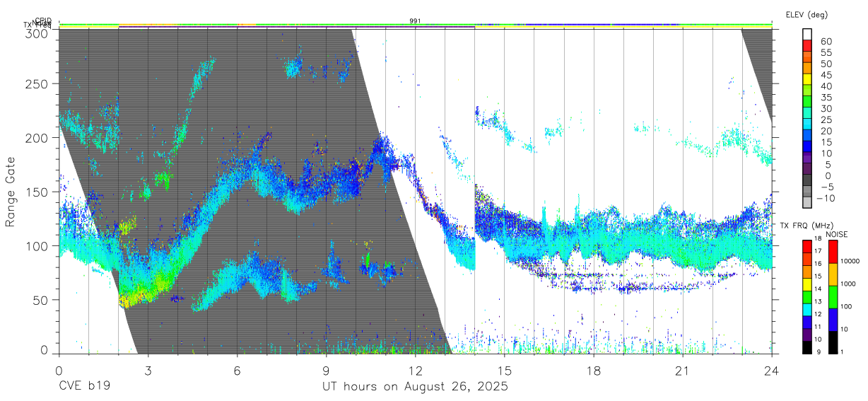This screenshot has height=401, width=868.
Task: Click the x-axis tick label '21'
Action: point(682,370)
